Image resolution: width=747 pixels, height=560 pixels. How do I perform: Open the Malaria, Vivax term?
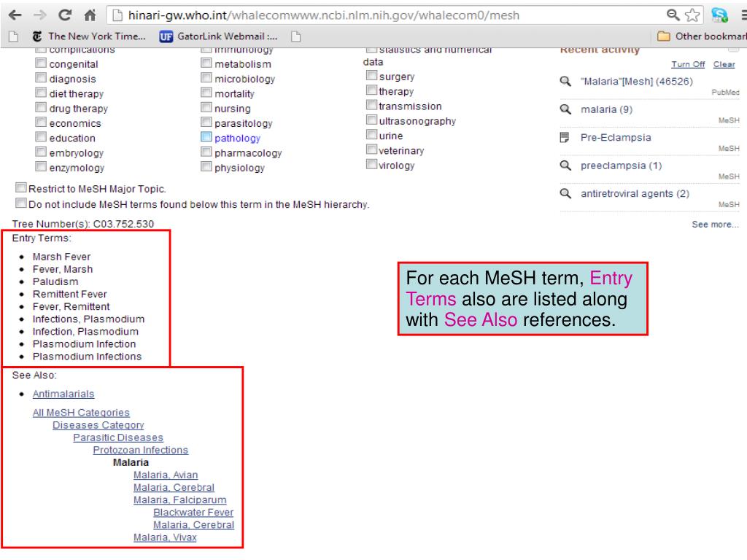click(165, 537)
